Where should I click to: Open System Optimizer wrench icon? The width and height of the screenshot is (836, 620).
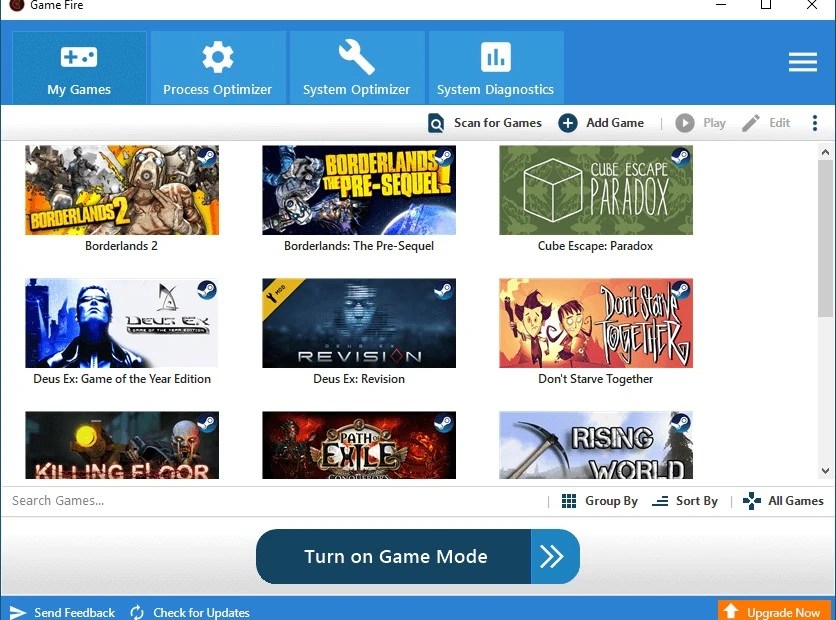click(x=356, y=57)
